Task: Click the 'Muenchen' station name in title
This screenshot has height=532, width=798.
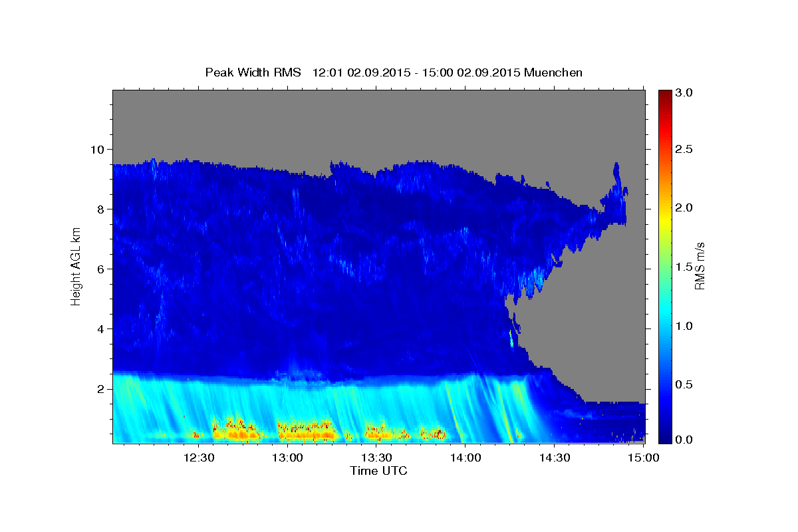Action: 553,72
